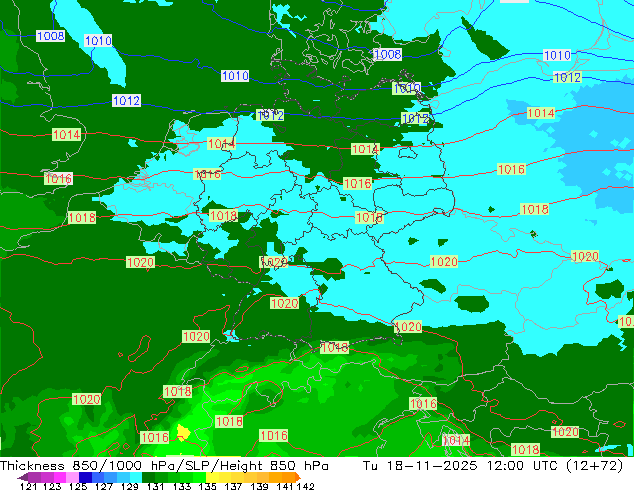Click the blue 1010 label on pale yellow background
The width and height of the screenshot is (634, 490).
407,88
